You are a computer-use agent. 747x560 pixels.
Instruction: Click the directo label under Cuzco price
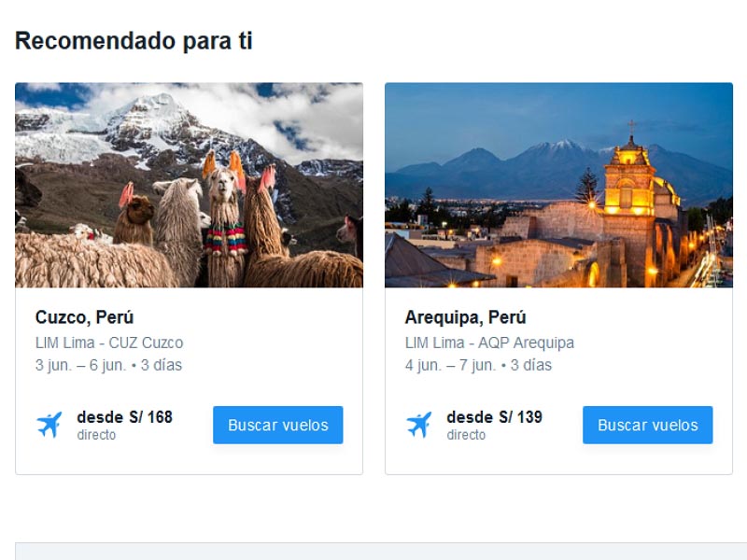96,435
